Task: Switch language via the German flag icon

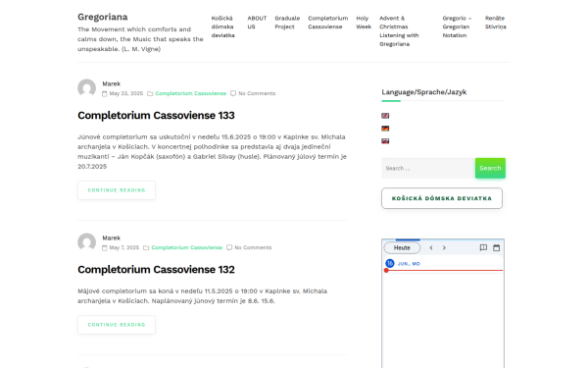Action: 385,129
